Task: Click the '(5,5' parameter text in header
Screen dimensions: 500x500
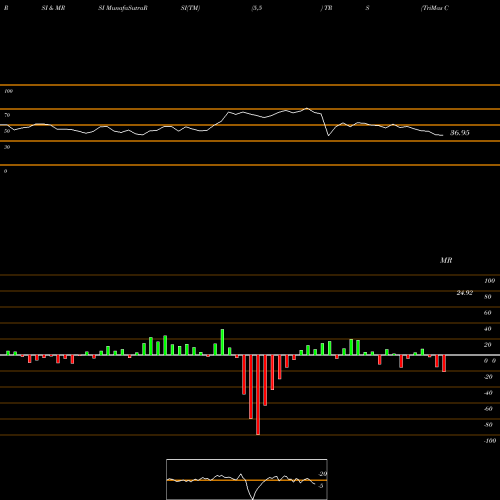Action: (x=257, y=8)
